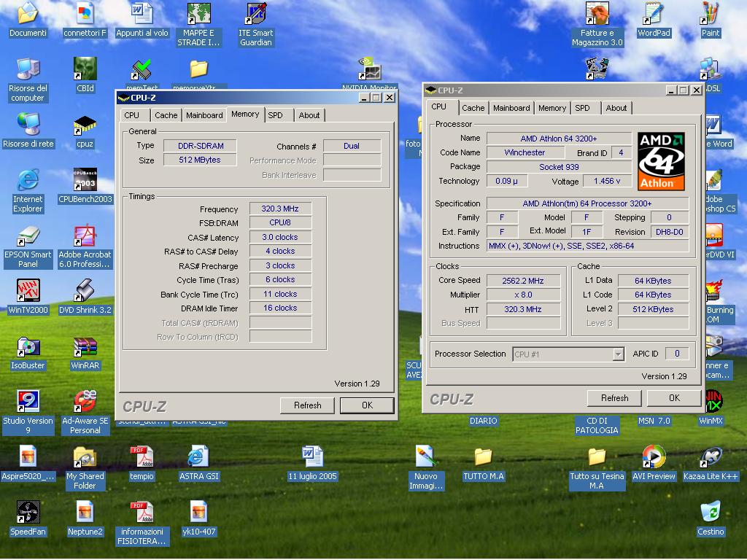Click the AMD Athlon 64 logo
The height and width of the screenshot is (560, 747).
tap(661, 161)
